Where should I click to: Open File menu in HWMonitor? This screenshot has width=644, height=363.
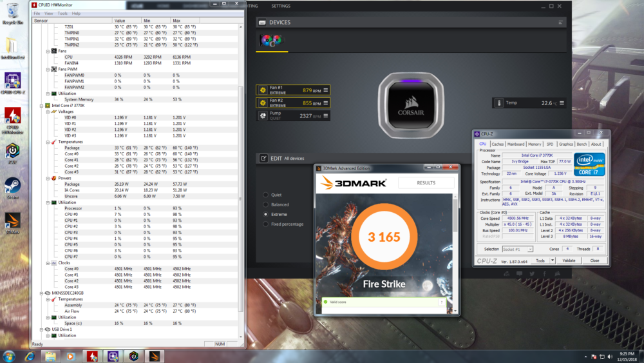click(37, 14)
